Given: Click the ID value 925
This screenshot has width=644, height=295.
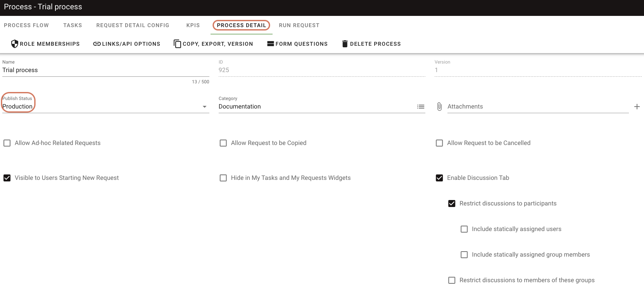Looking at the screenshot, I should pyautogui.click(x=224, y=70).
